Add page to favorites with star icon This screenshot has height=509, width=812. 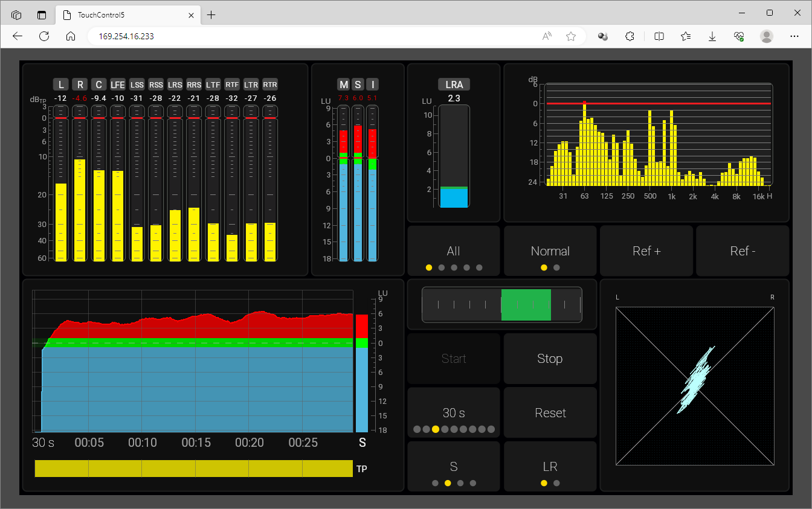coord(571,36)
